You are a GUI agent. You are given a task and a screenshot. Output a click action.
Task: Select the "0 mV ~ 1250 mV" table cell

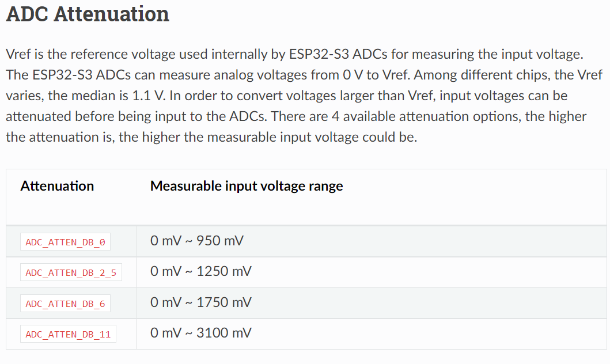point(201,271)
